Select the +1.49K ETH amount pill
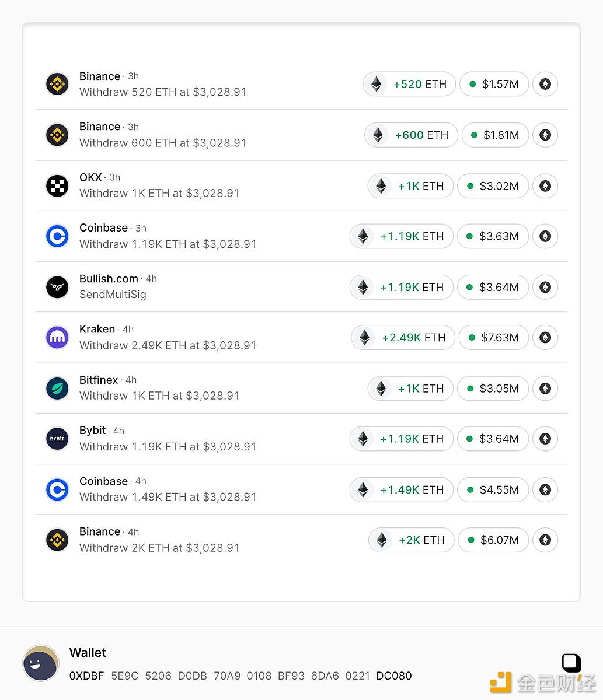Screen dimensions: 603x700 pyautogui.click(x=402, y=489)
